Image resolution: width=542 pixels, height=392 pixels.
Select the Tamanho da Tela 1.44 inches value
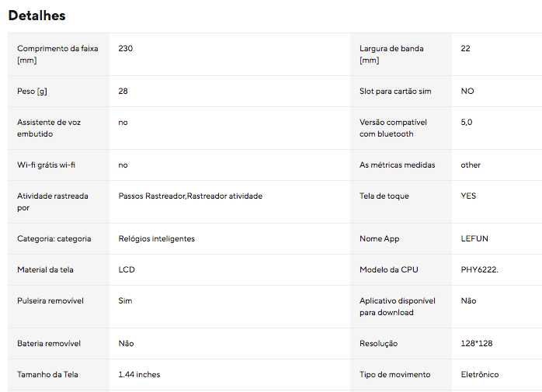pyautogui.click(x=139, y=374)
